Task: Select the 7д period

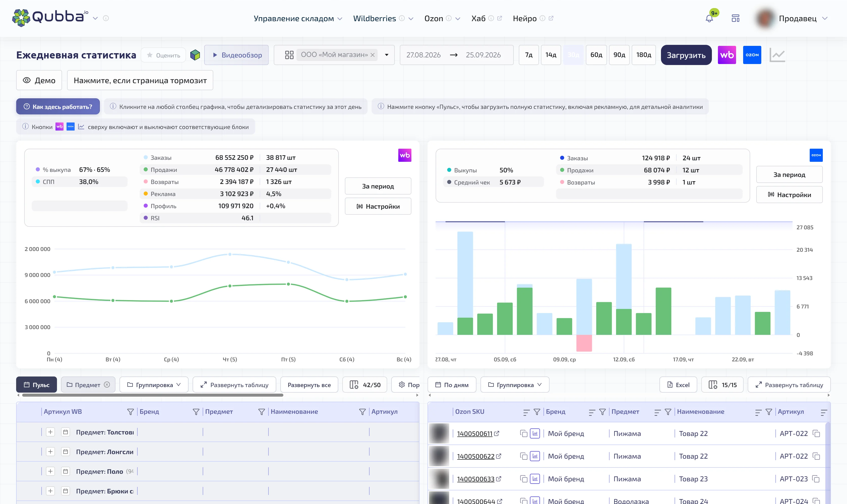Action: pyautogui.click(x=529, y=55)
